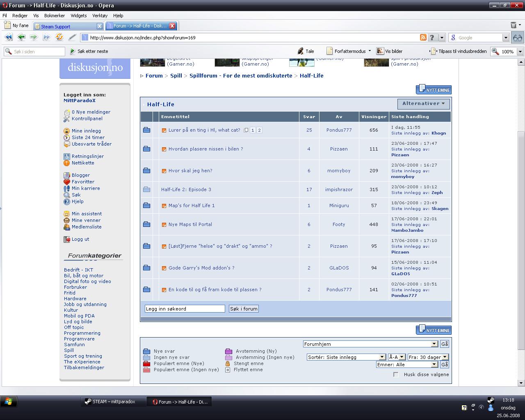Switch to STEAM – mittparadox taskbar item

114,402
